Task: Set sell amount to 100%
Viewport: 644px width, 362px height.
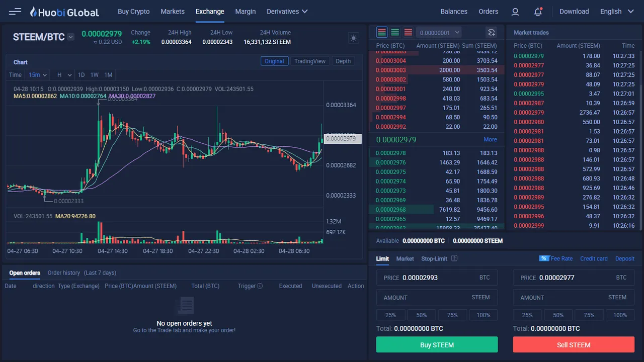Action: (x=620, y=315)
